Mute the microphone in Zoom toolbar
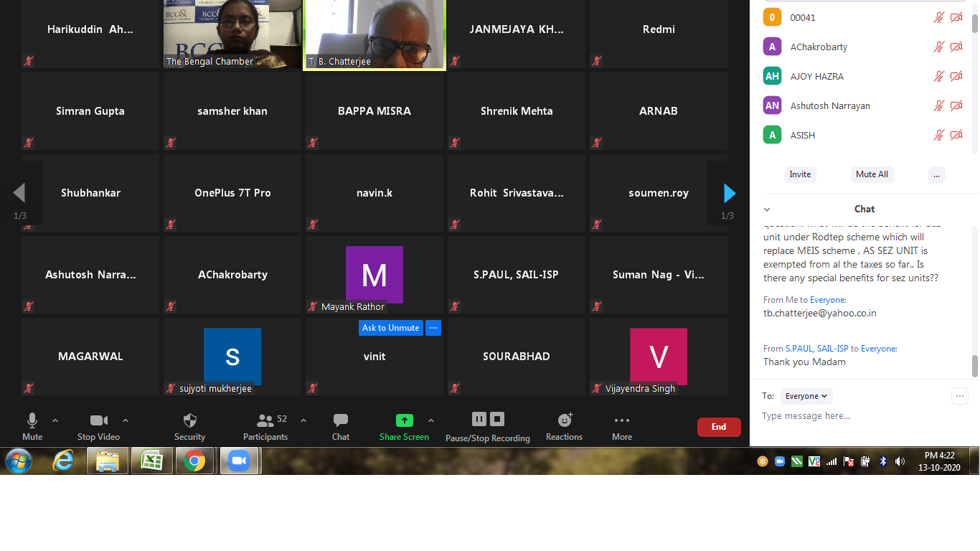The width and height of the screenshot is (980, 551). coord(32,420)
